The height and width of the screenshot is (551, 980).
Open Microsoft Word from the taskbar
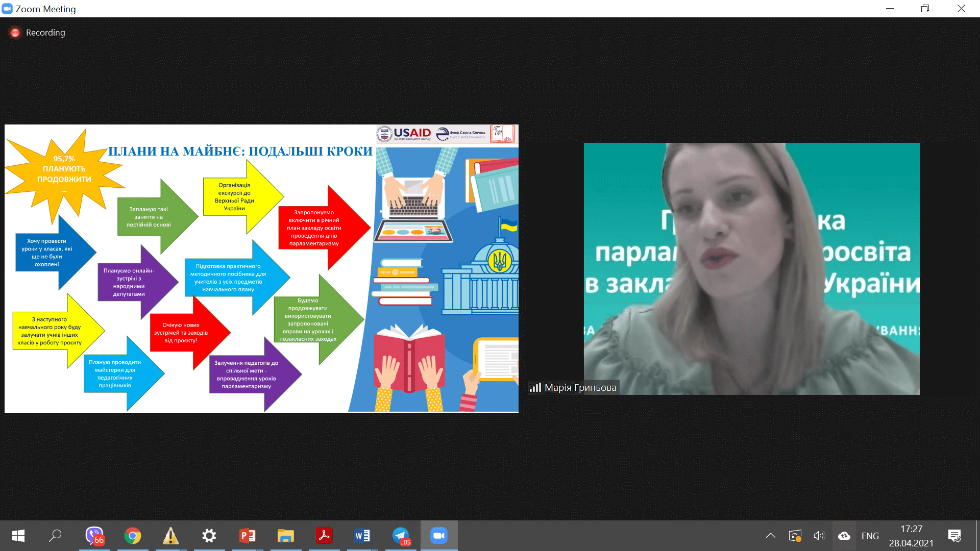[362, 536]
